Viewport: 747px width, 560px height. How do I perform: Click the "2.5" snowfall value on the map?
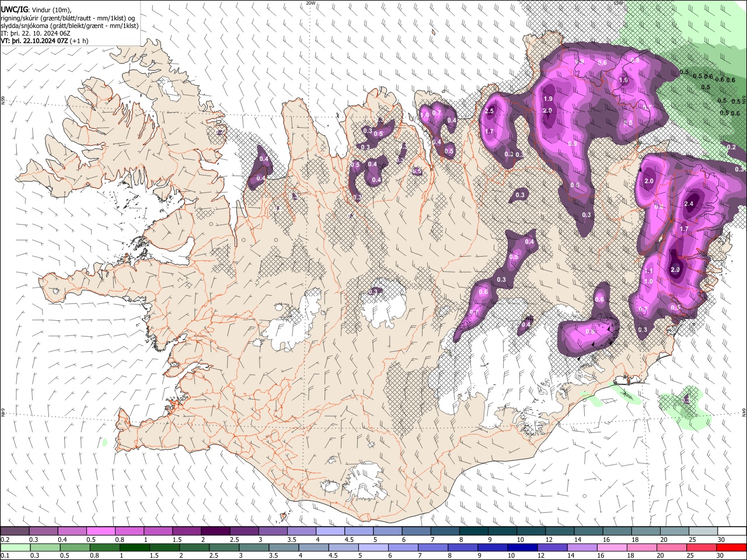[490, 111]
